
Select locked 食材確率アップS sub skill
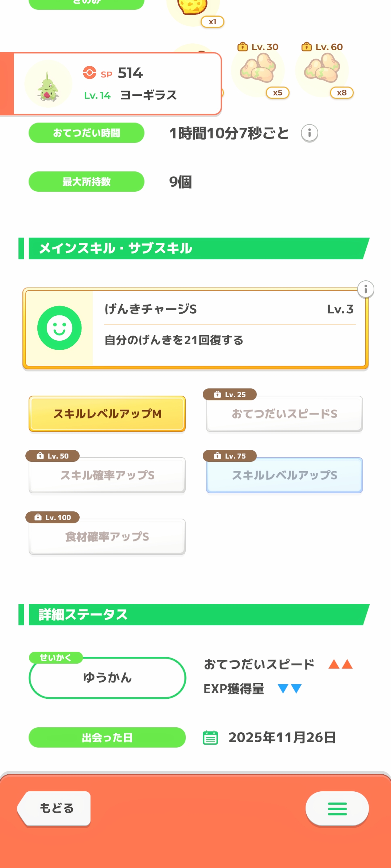pos(107,537)
